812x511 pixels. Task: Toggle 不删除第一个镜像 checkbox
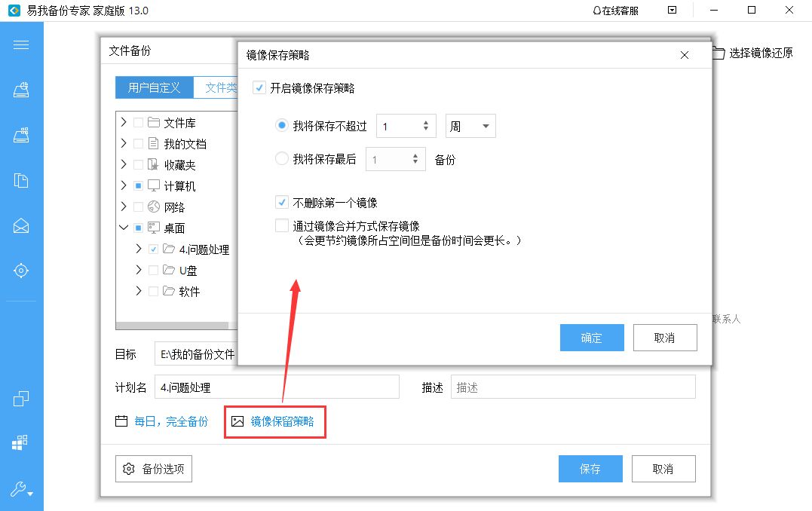pos(282,202)
